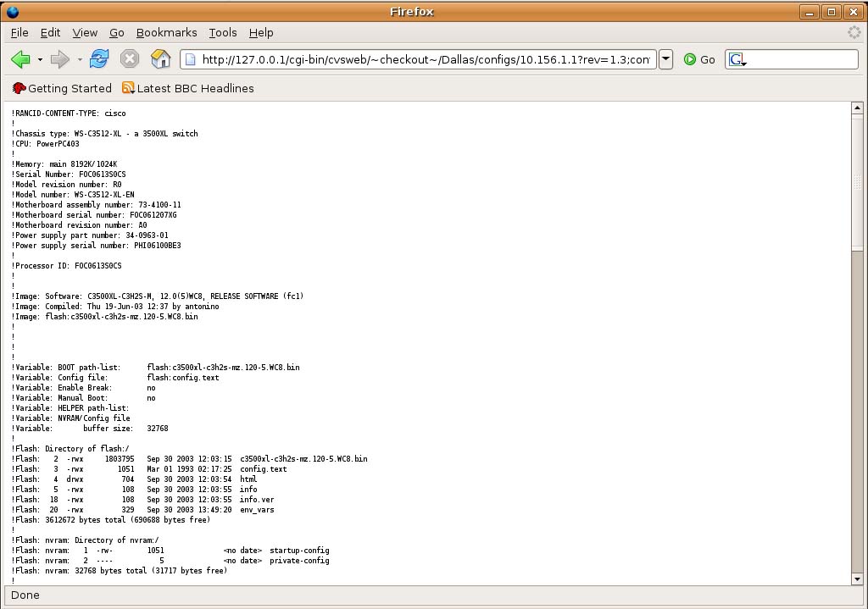Click the Image Software C3500XL-C3H2S-M line
Viewport: 868px width, 609px height.
pyautogui.click(x=157, y=296)
